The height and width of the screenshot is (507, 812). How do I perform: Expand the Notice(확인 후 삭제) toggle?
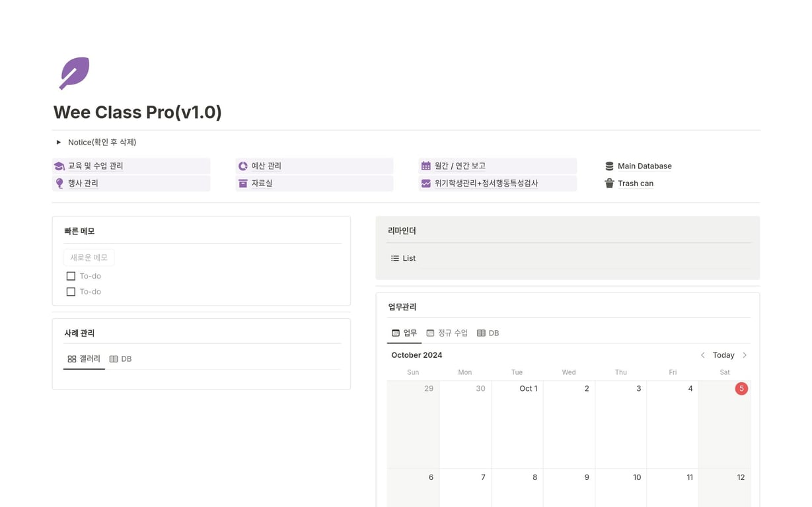click(x=59, y=142)
